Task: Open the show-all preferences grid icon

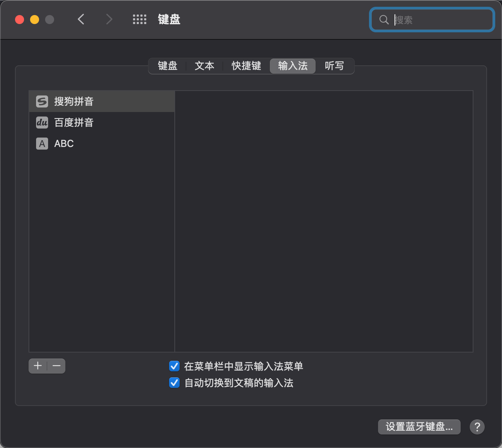Action: (139, 20)
